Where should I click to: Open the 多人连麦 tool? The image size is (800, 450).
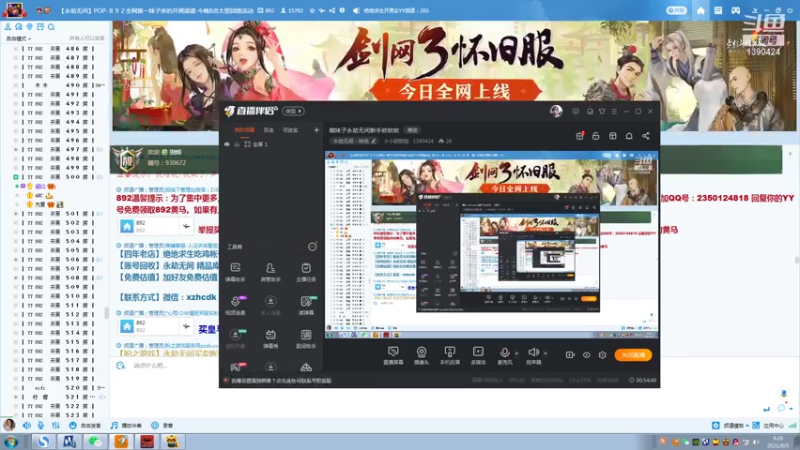point(270,305)
